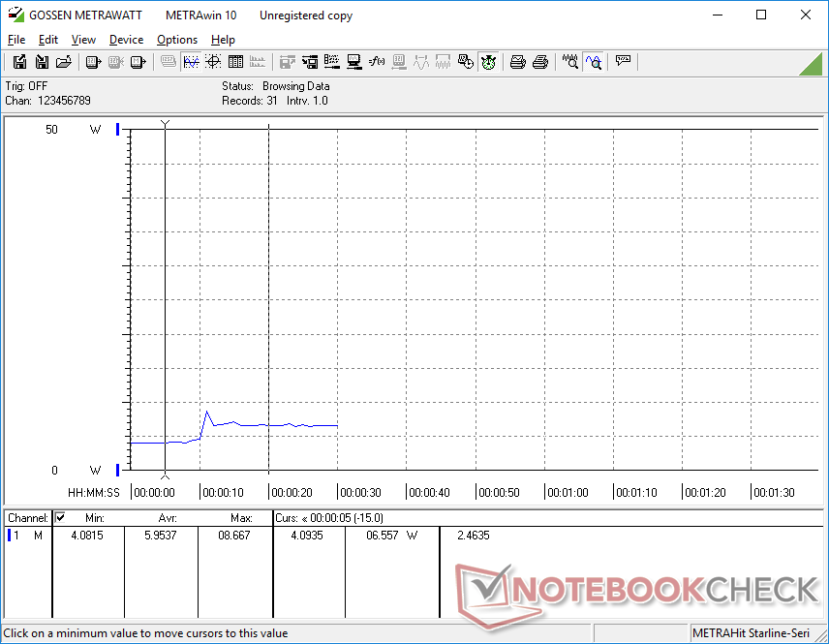829x644 pixels.
Task: Select the Y-t waveform chart view icon
Action: point(191,62)
